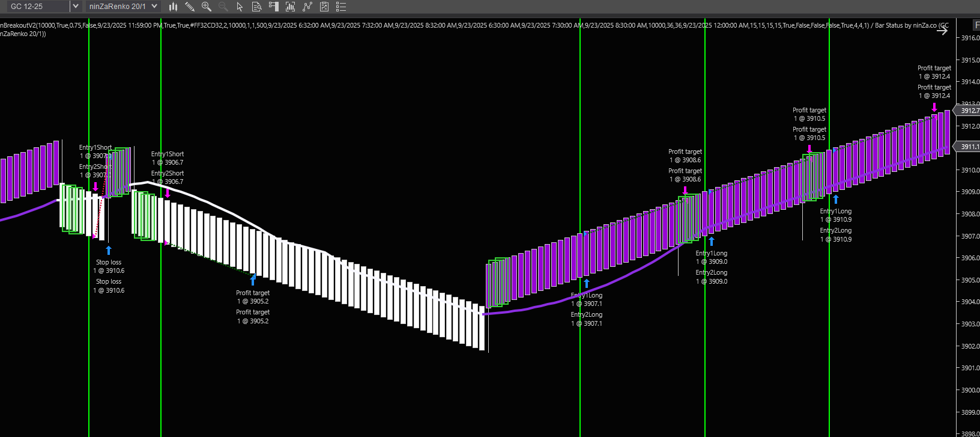
Task: Expand the GC 12-25 instrument dropdown arrow
Action: pos(76,7)
